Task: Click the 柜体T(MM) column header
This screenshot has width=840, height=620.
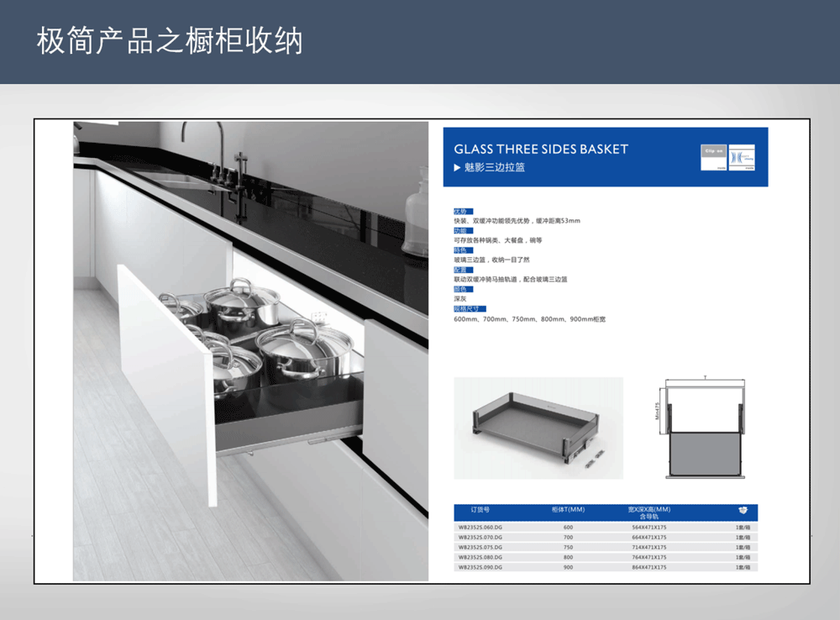Action: click(569, 510)
